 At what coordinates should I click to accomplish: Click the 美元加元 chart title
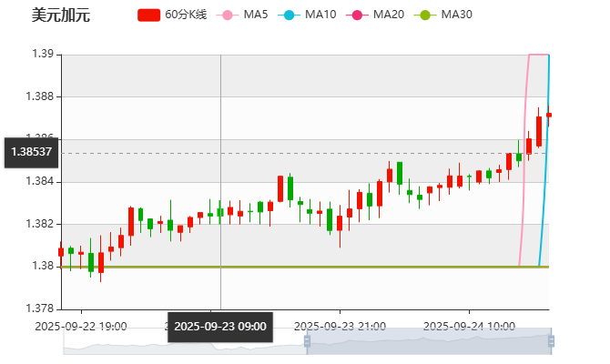(62, 15)
